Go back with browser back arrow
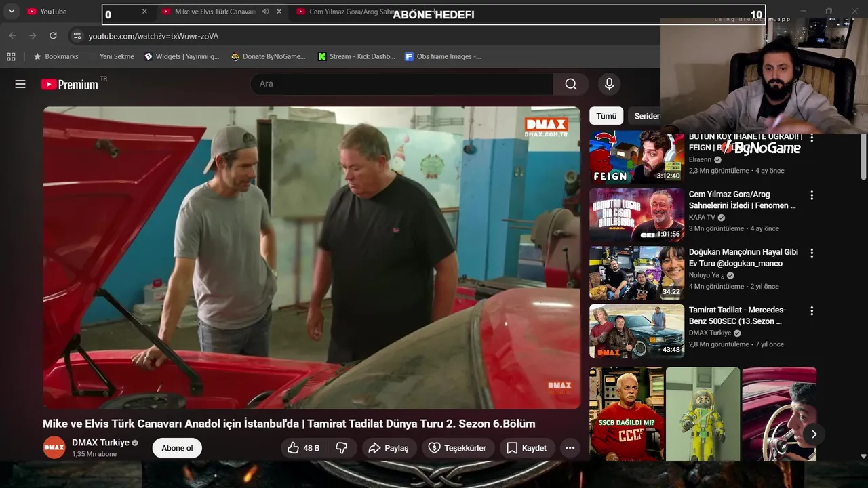Screen dimensions: 868x488 12,35
